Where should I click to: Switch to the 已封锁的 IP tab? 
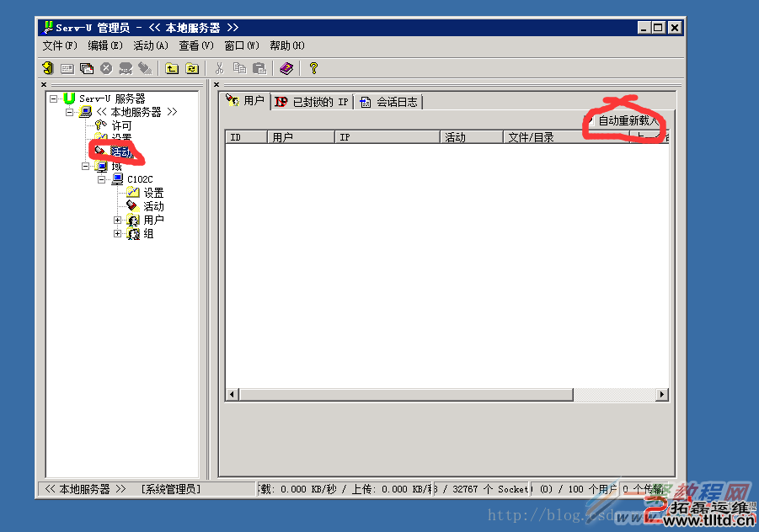point(312,102)
